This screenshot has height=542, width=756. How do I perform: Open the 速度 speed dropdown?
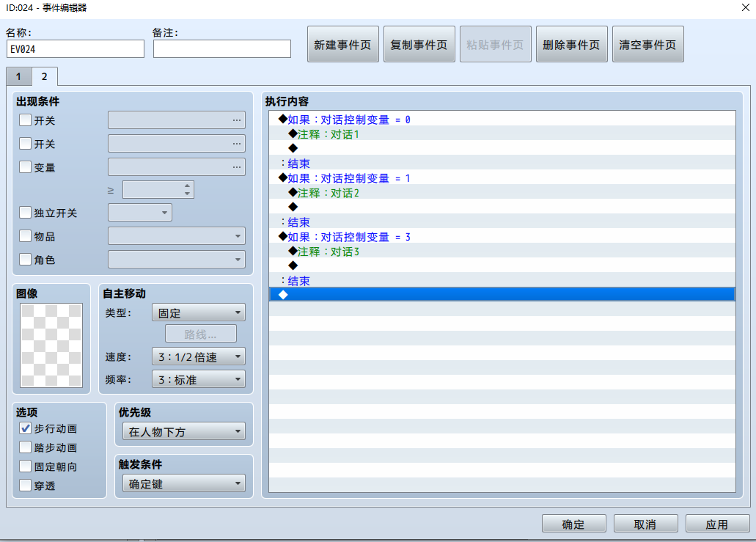pos(199,357)
